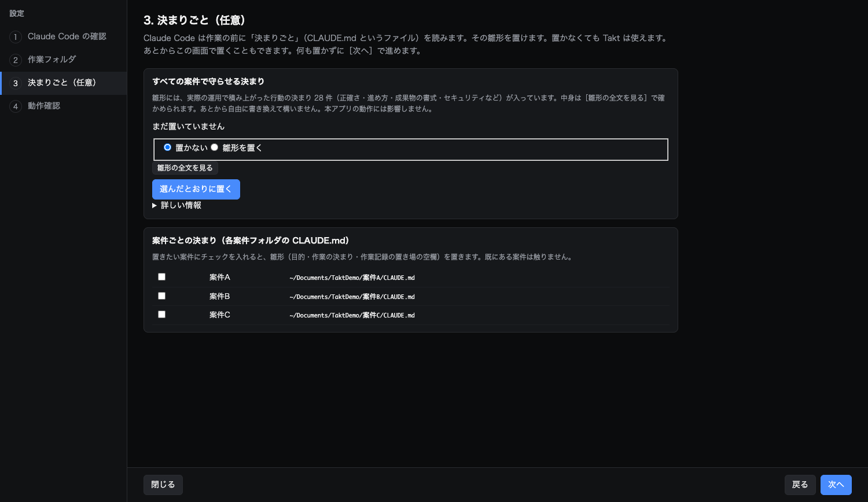The width and height of the screenshot is (868, 502).
Task: Click the 案件ごとの決まり section heading
Action: tap(251, 241)
